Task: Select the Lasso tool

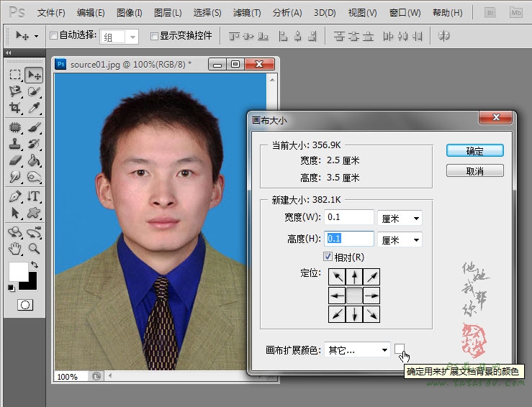Action: [x=15, y=91]
